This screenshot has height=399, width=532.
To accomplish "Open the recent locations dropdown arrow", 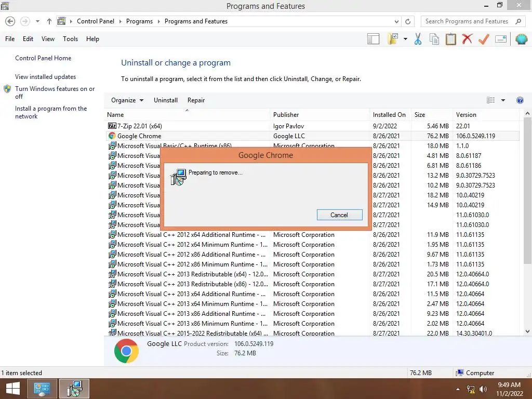I will click(x=37, y=21).
